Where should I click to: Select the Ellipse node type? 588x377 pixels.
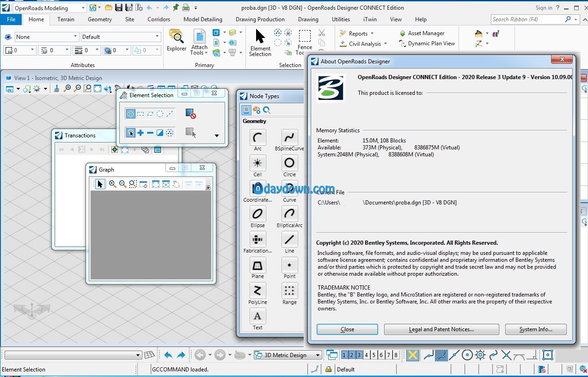coord(257,214)
